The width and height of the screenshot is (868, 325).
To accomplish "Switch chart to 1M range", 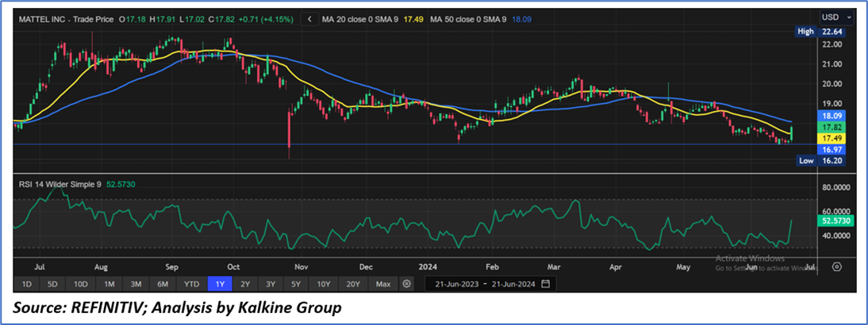I will (109, 283).
